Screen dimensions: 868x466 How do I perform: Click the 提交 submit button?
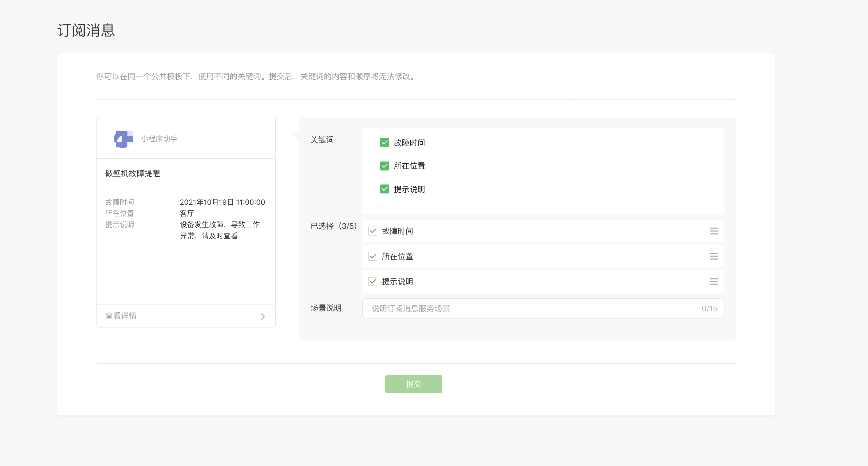click(414, 384)
